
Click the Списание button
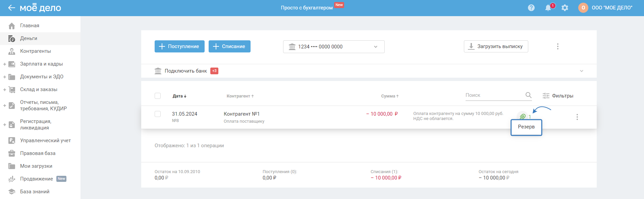pos(229,46)
